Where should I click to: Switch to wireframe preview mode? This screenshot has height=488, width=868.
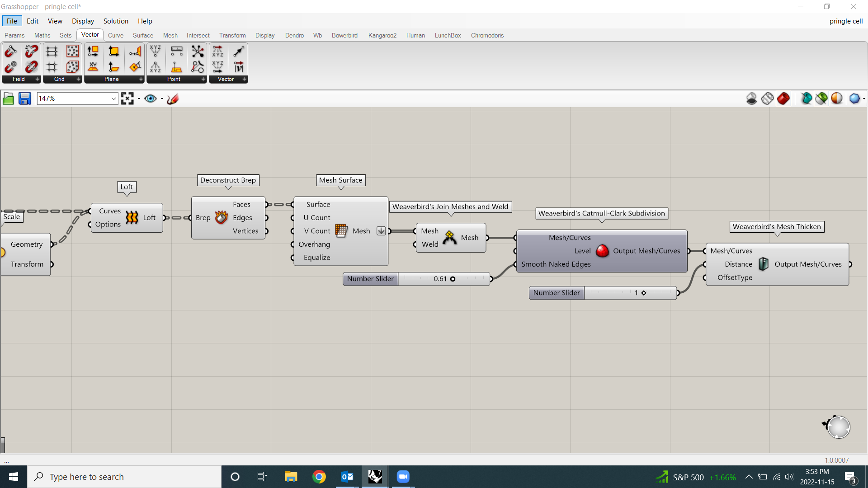pyautogui.click(x=768, y=99)
